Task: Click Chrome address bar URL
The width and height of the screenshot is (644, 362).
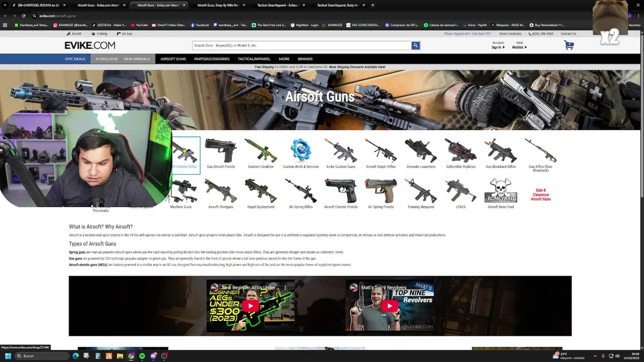Action: [58, 16]
